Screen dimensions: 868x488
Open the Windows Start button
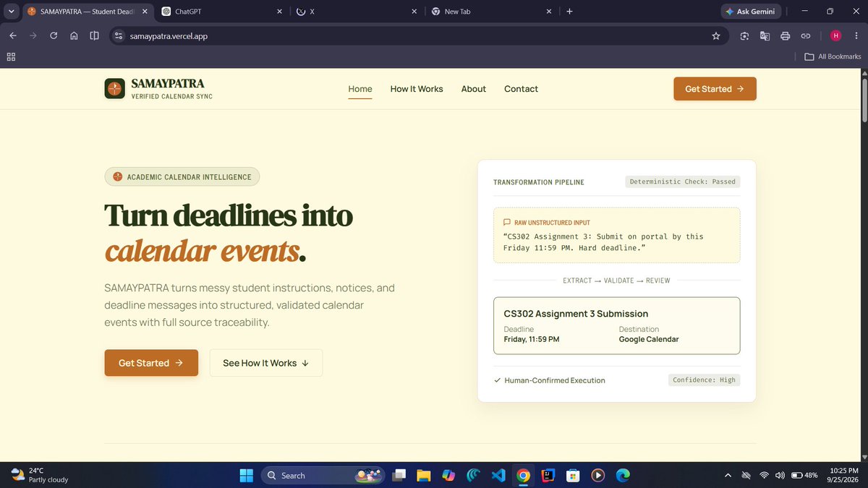point(247,475)
